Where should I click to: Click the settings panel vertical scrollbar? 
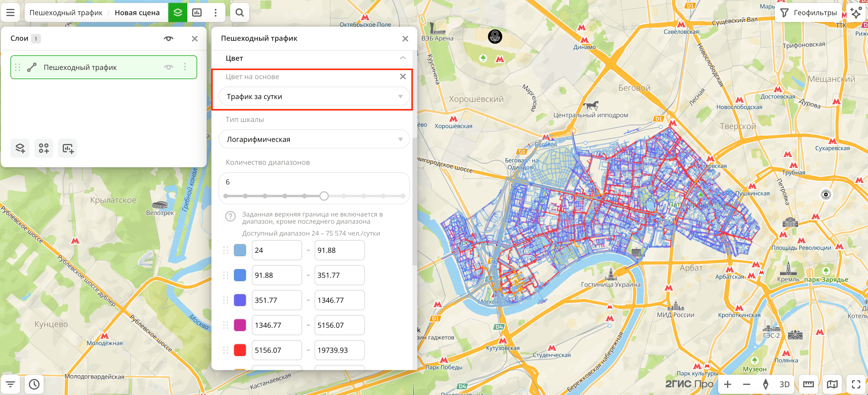415,202
